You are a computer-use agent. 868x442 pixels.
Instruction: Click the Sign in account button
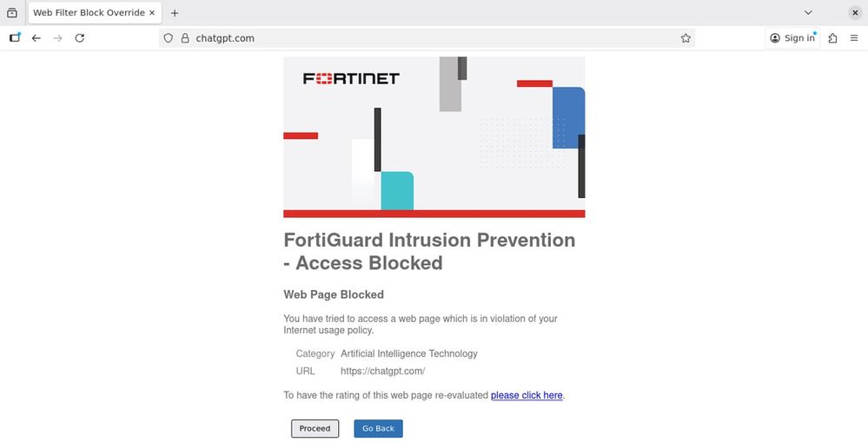pos(793,38)
